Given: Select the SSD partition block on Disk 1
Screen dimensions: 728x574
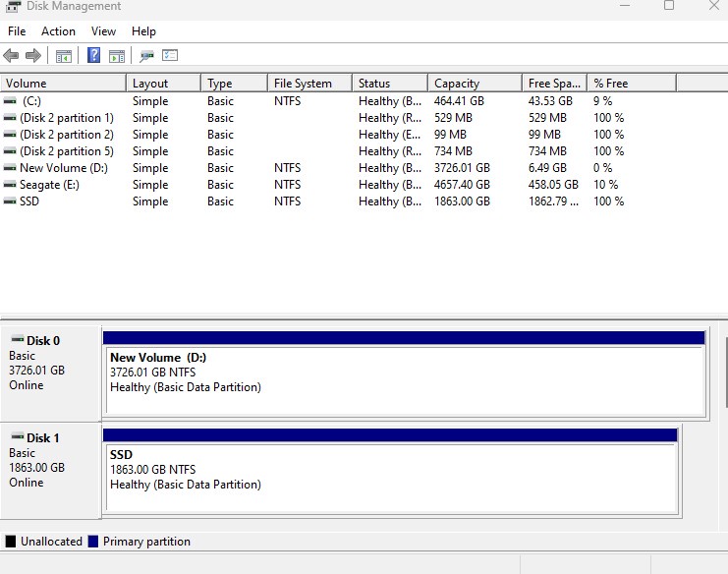Looking at the screenshot, I should (x=390, y=470).
